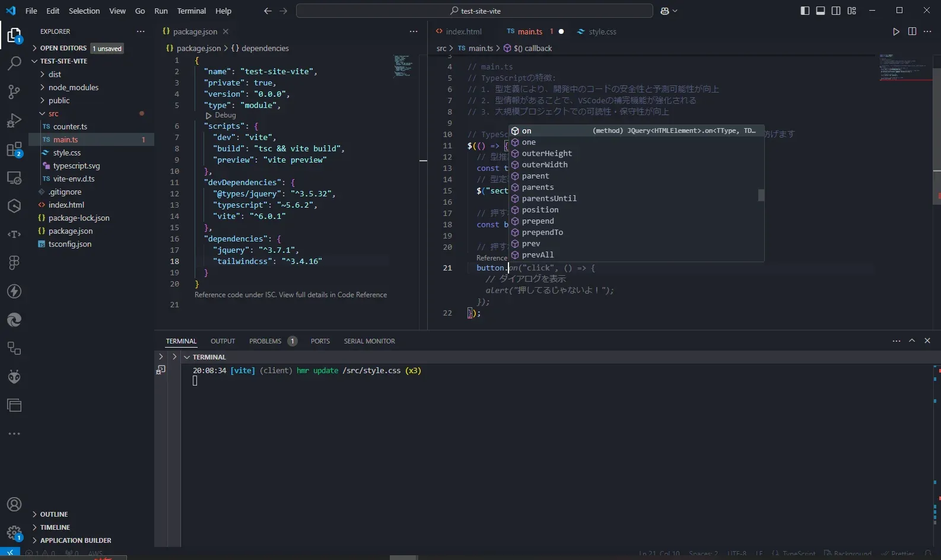The height and width of the screenshot is (560, 941).
Task: Switch to the OUTPUT panel tab
Action: tap(222, 341)
